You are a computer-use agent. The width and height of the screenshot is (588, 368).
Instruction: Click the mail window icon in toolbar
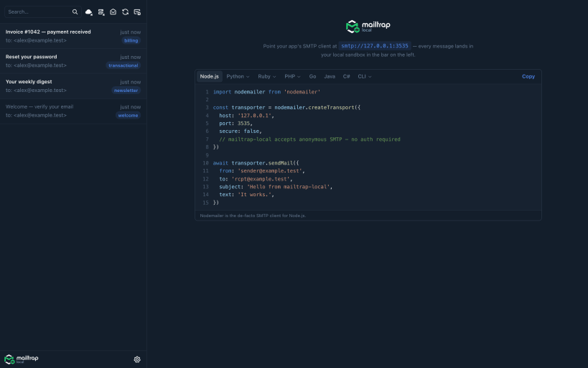137,12
